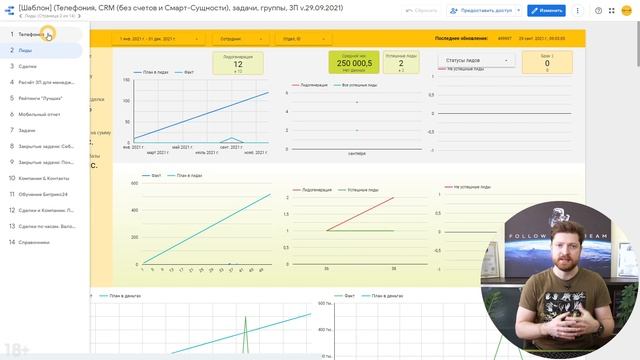Image resolution: width=640 pixels, height=360 pixels.
Task: Open page 14 Справочники
Action: [41, 242]
